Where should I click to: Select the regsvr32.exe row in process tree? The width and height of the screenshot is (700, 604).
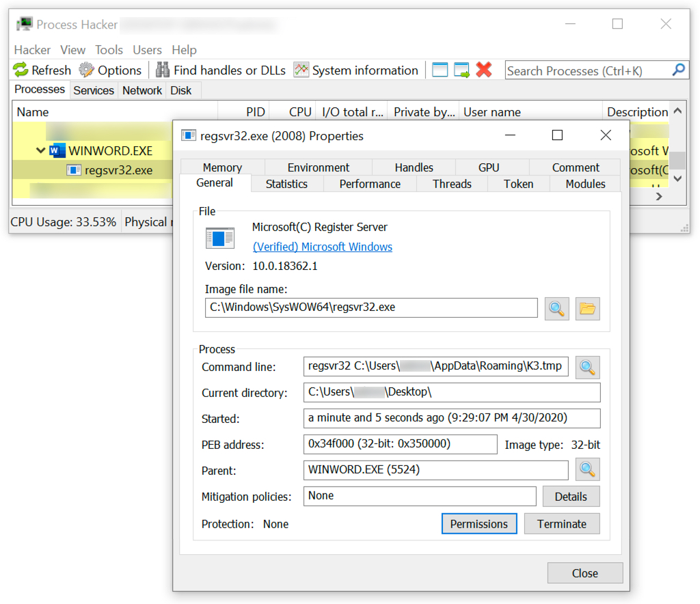[x=92, y=170]
